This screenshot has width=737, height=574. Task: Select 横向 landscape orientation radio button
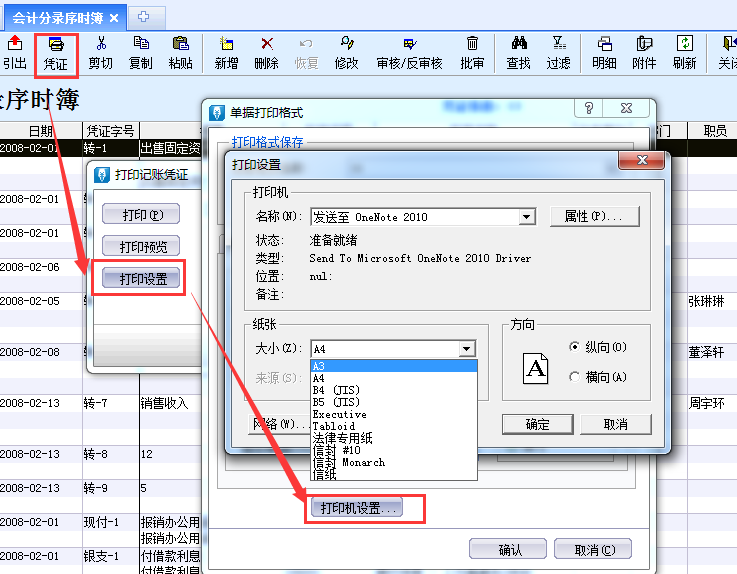click(x=574, y=377)
